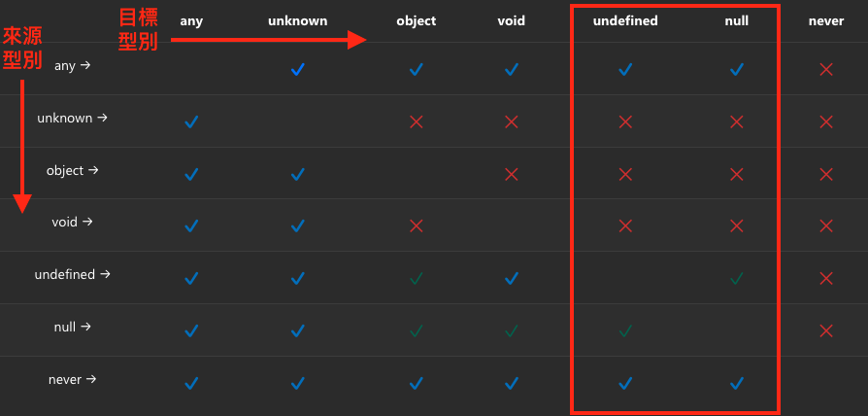Click the blue checkmark for object to unknown
This screenshot has width=868, height=416.
298,175
